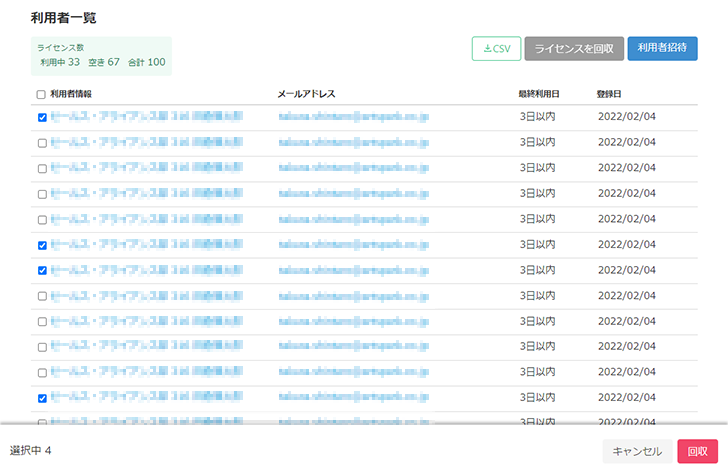Uncheck the first user row checkbox
The height and width of the screenshot is (472, 728).
[41, 117]
